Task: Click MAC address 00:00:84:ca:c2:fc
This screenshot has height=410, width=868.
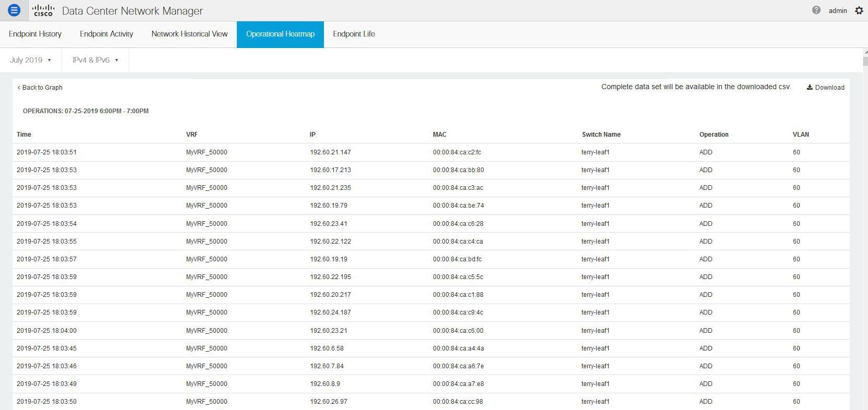Action: 457,152
